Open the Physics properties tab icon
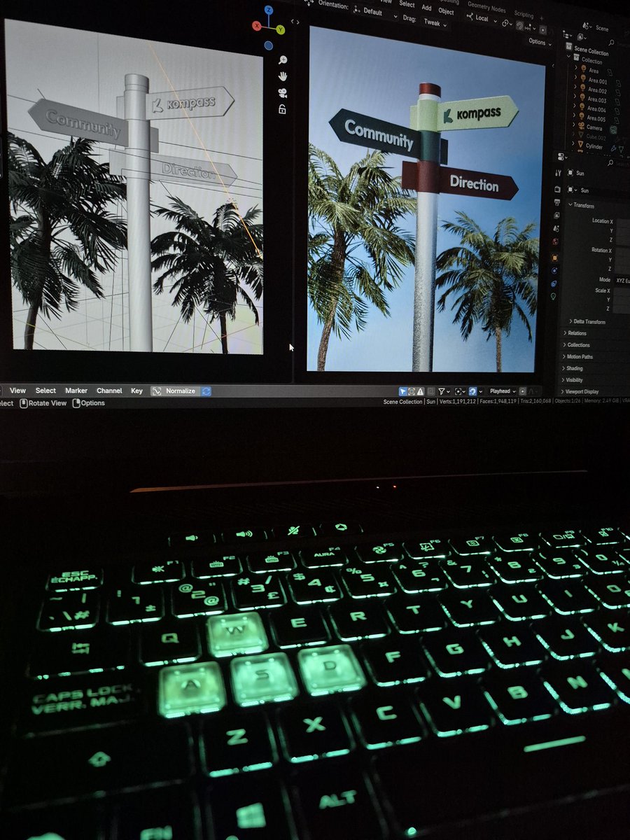Screen dimensions: 630x840 coord(554,270)
